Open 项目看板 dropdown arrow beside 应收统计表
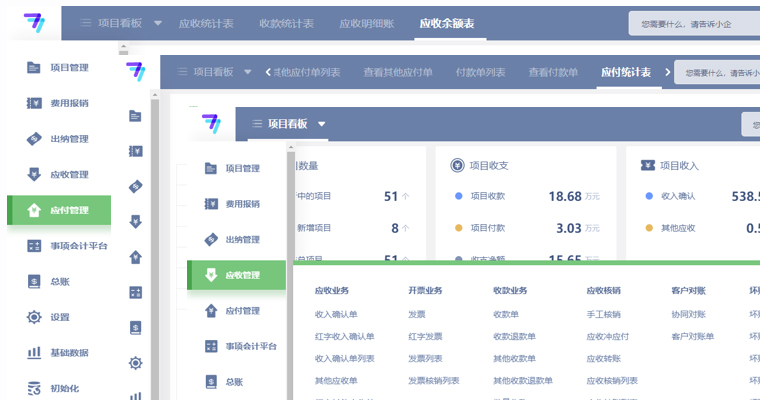 [158, 22]
